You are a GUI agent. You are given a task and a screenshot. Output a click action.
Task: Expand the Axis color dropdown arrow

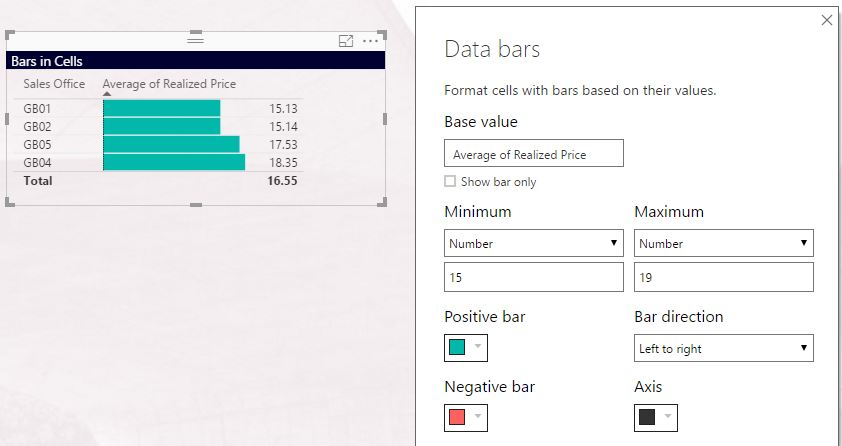point(667,416)
